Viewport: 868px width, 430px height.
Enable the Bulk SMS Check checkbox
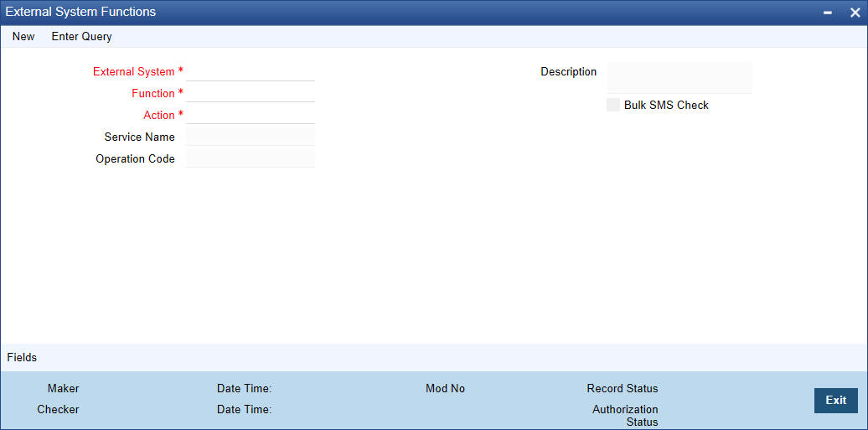click(613, 105)
